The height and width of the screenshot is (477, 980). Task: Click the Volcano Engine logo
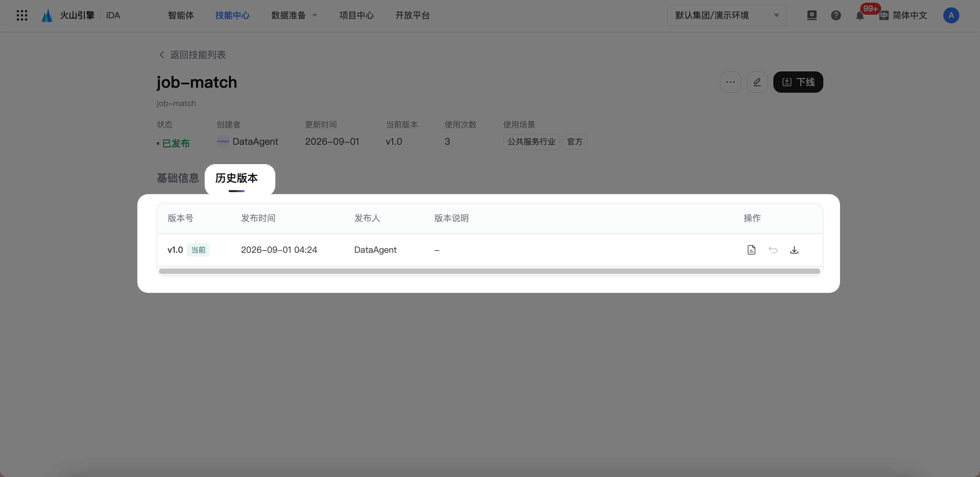pos(46,15)
